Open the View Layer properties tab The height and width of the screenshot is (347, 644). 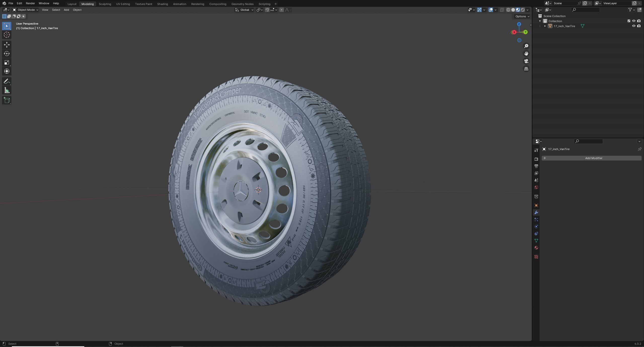coord(536,173)
